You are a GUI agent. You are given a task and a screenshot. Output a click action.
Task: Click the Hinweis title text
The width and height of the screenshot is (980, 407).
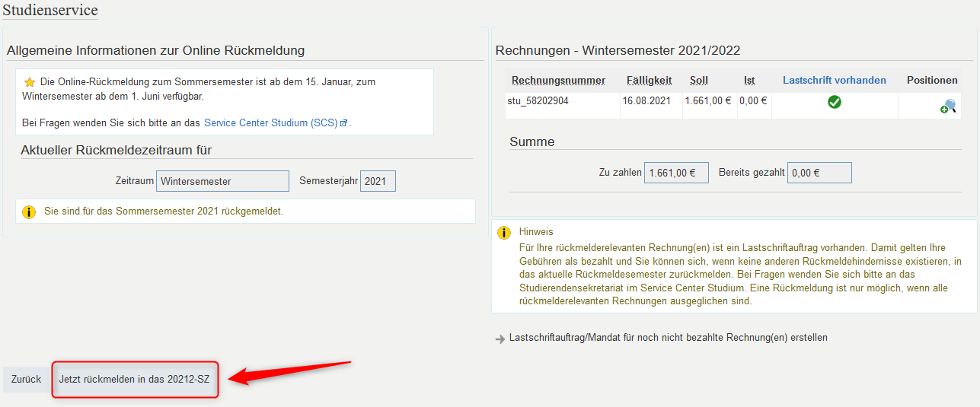pyautogui.click(x=536, y=231)
